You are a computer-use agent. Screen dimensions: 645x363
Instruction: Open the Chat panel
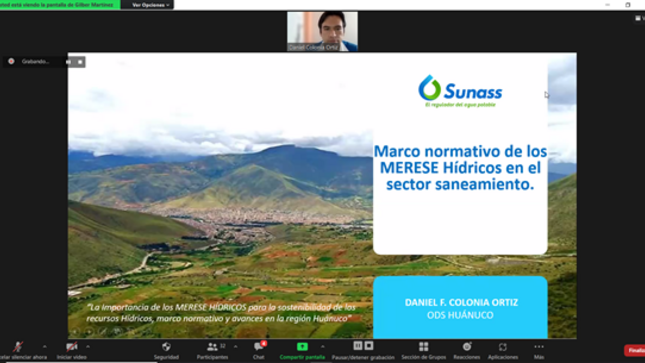(259, 351)
